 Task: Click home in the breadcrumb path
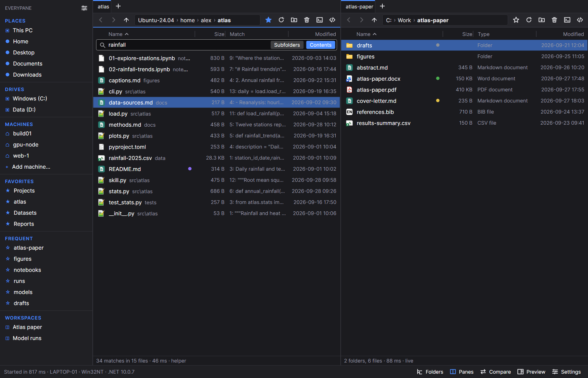(x=187, y=20)
